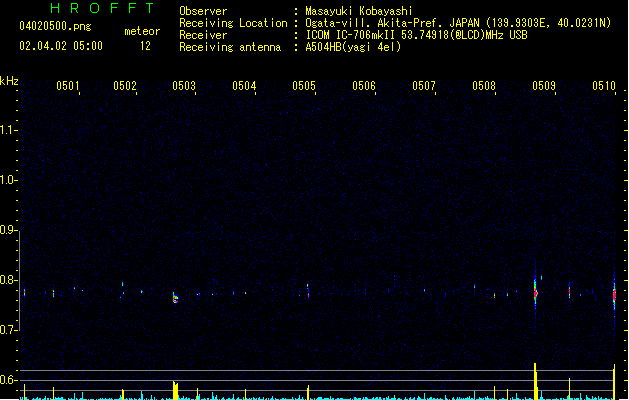The image size is (629, 400).
Task: Click the 1.1 kHz axis label
Action: click(8, 130)
